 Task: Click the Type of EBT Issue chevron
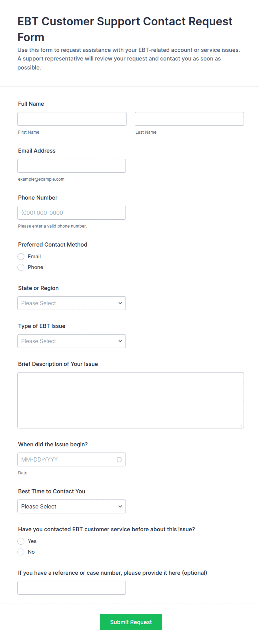[x=120, y=341]
